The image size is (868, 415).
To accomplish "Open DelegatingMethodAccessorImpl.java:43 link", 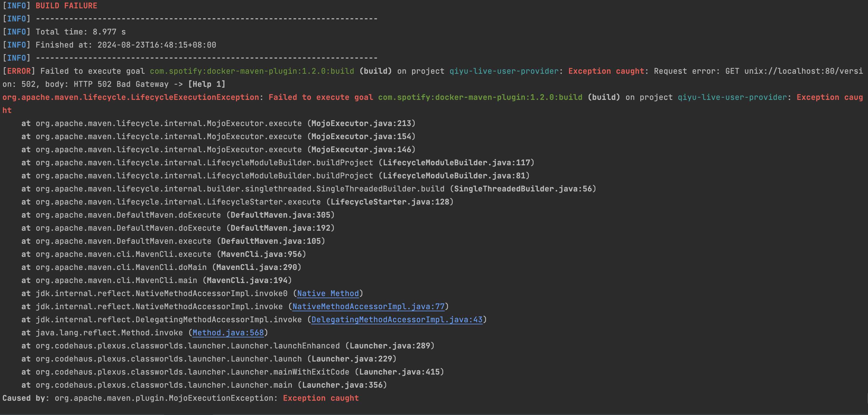I will [397, 320].
